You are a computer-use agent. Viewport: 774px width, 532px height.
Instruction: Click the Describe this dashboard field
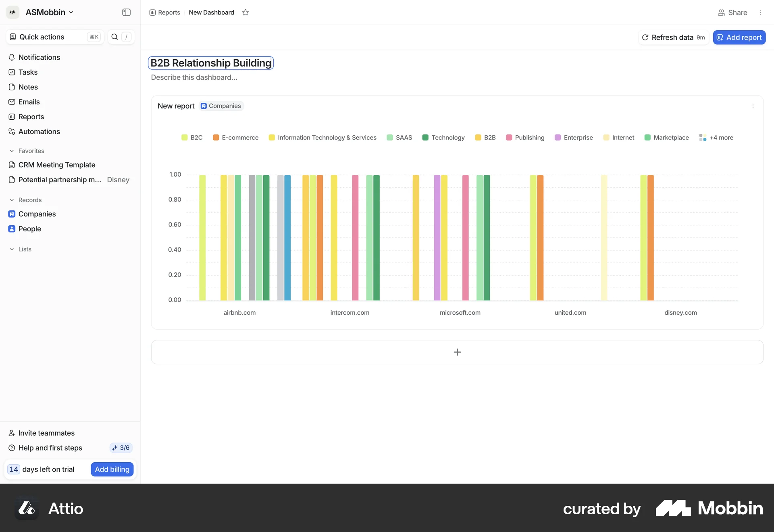click(194, 77)
